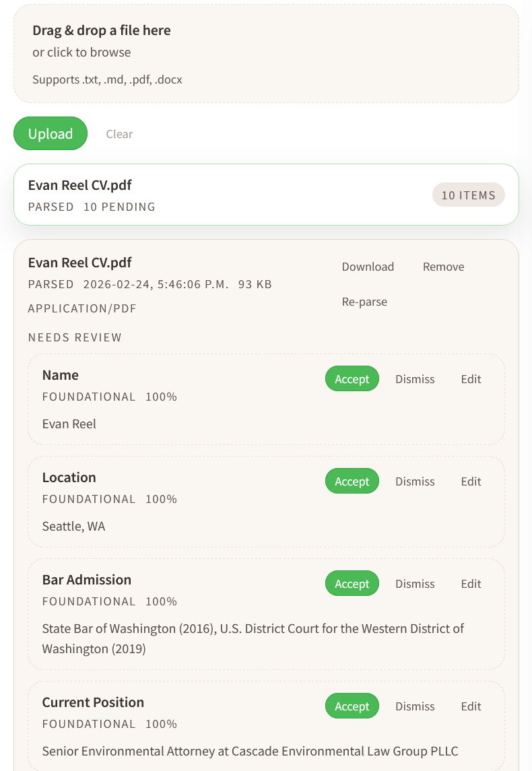Image resolution: width=532 pixels, height=771 pixels.
Task: Download Evan Reel CV.pdf
Action: coord(368,267)
